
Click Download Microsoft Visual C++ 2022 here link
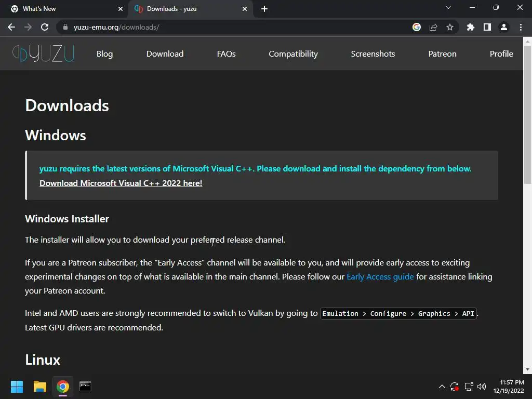point(121,183)
